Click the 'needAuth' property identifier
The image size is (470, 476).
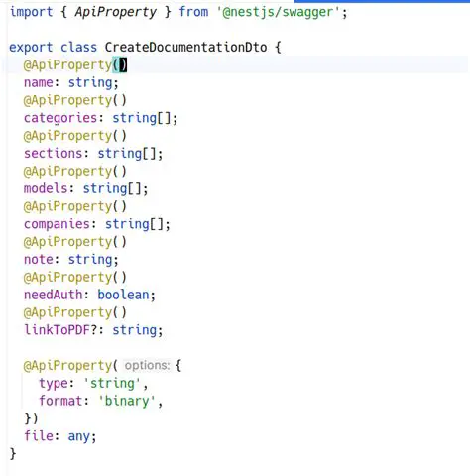coord(53,295)
